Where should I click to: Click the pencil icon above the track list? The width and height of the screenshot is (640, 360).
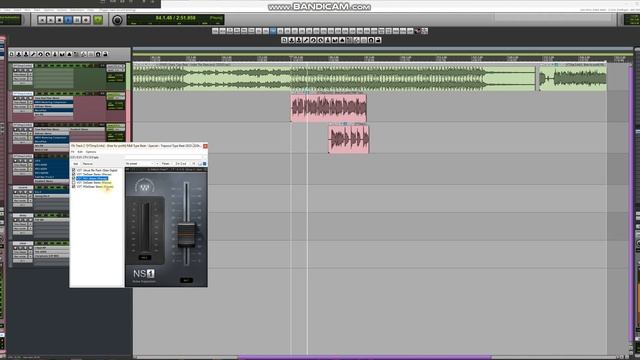pyautogui.click(x=33, y=54)
